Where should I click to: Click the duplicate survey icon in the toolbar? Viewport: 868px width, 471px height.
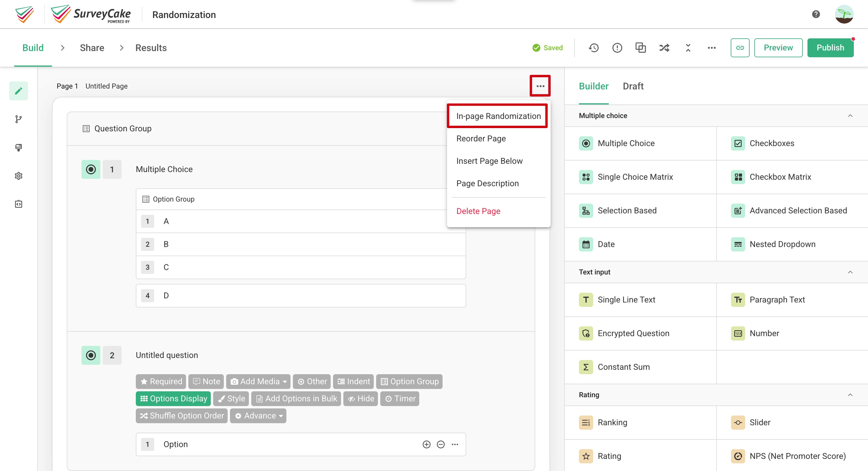coord(641,48)
